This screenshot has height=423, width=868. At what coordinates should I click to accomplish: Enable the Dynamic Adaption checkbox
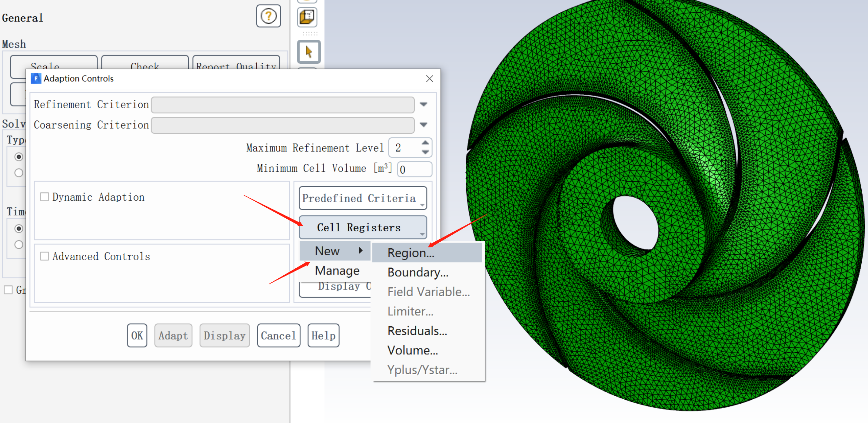(45, 197)
